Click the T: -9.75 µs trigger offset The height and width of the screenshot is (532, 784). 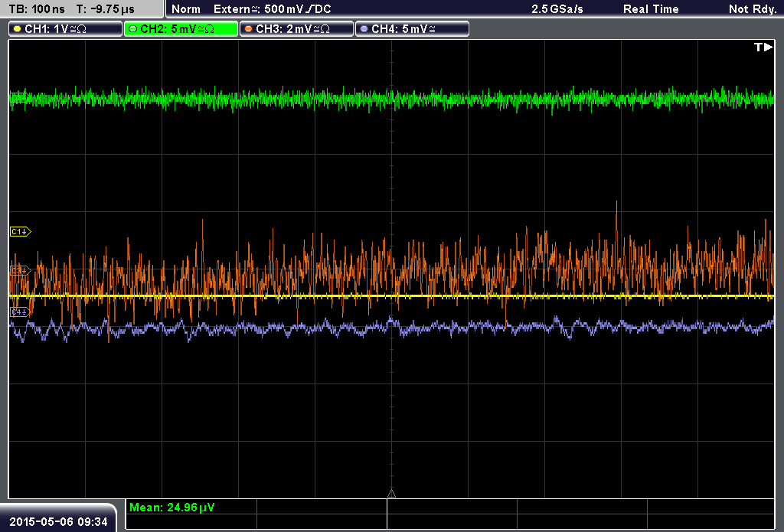[105, 9]
